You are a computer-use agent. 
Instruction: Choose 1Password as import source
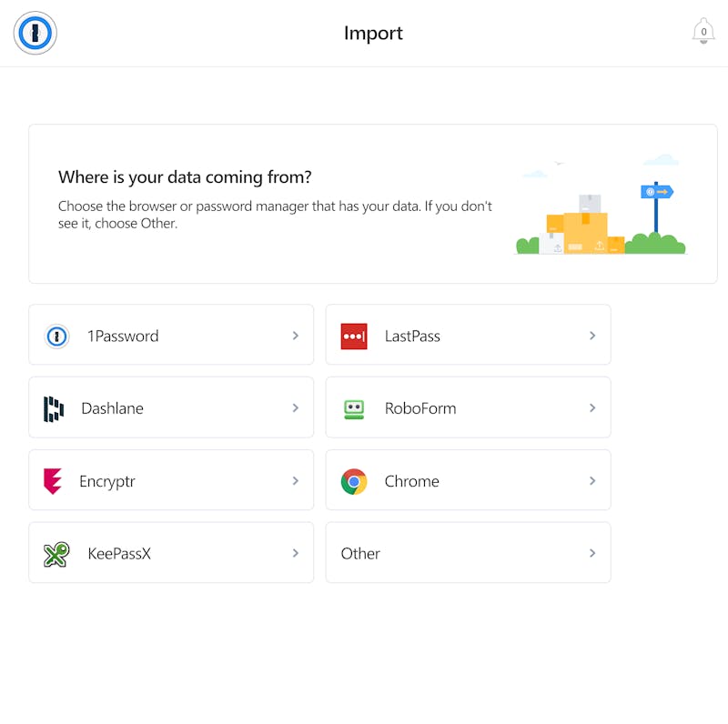coord(171,335)
